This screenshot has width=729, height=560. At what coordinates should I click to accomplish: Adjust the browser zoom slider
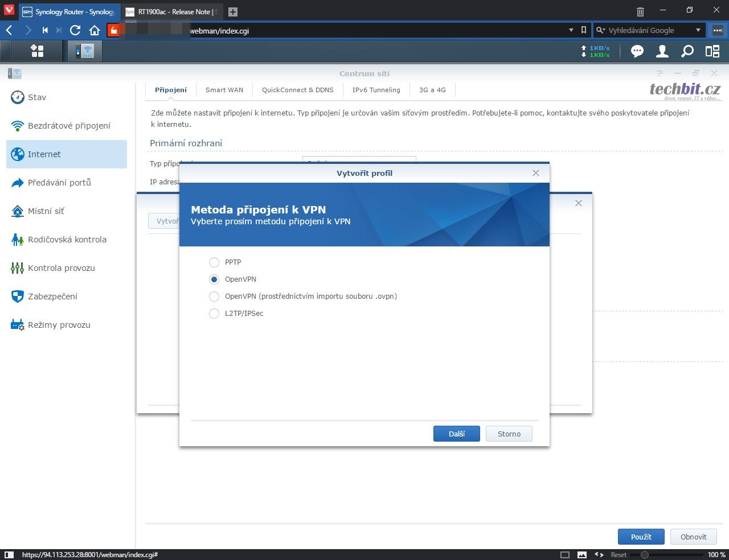645,554
